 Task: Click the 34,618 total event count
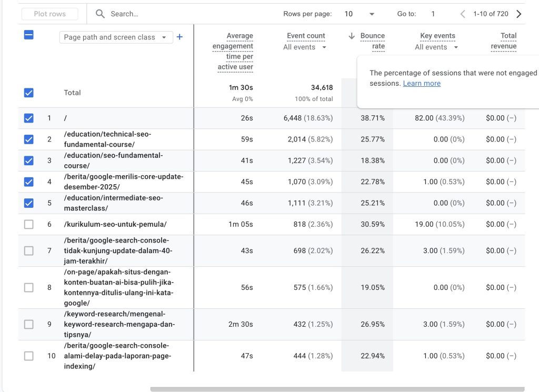[322, 87]
